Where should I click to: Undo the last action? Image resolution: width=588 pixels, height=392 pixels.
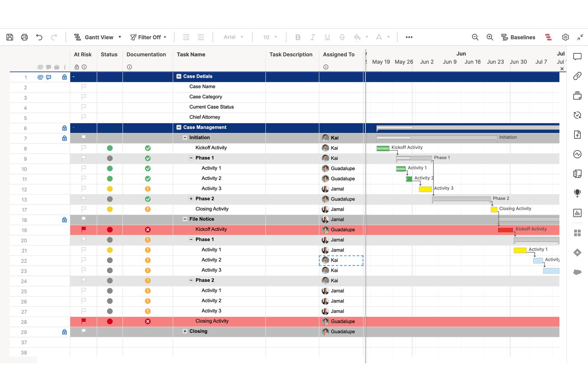coord(39,37)
